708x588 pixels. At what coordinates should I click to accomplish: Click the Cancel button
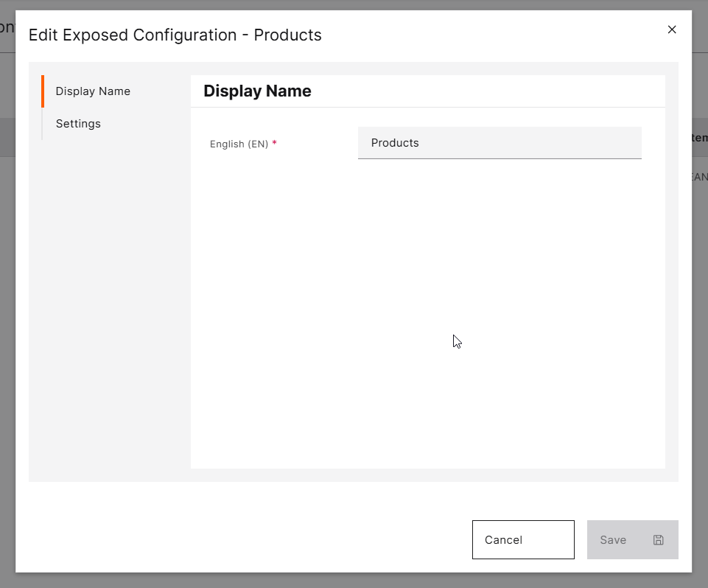523,539
